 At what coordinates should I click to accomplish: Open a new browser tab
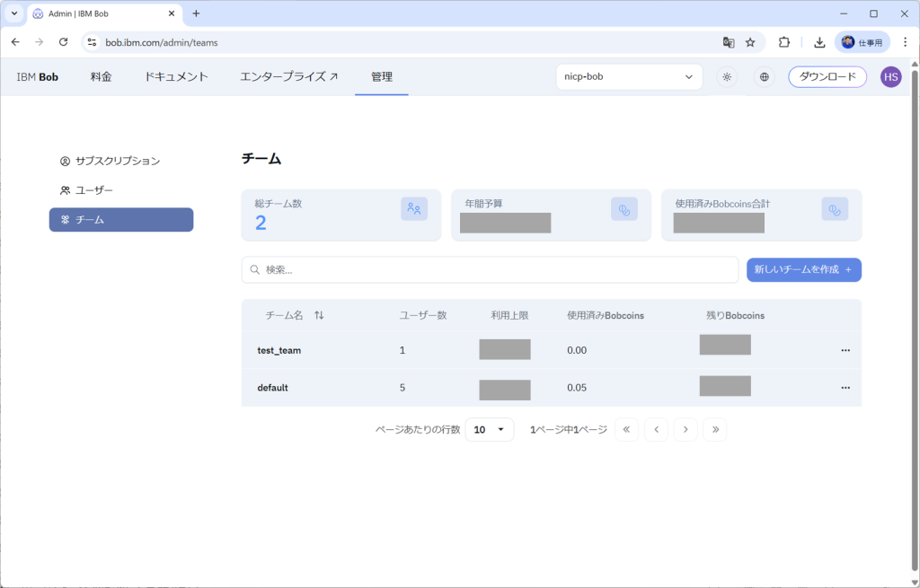pos(196,13)
